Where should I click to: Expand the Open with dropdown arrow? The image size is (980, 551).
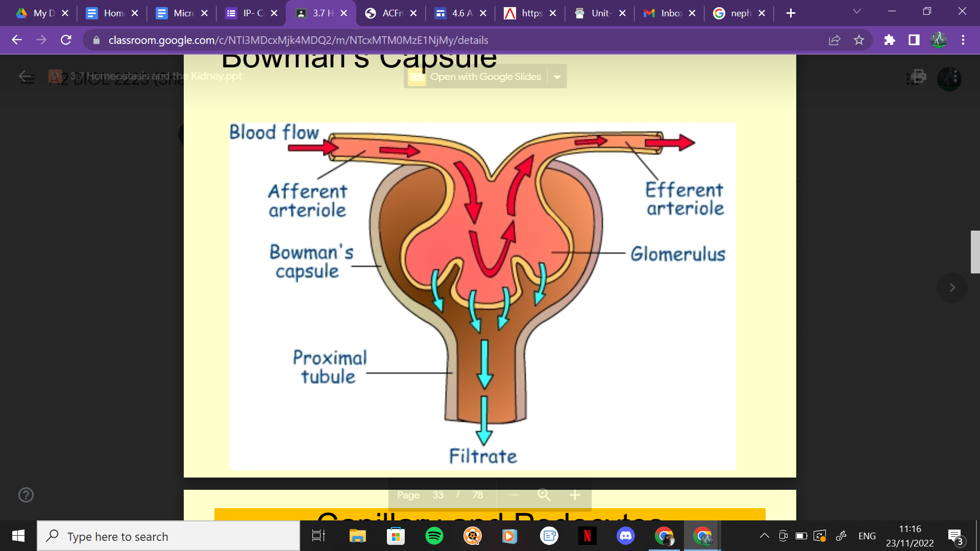click(x=557, y=77)
